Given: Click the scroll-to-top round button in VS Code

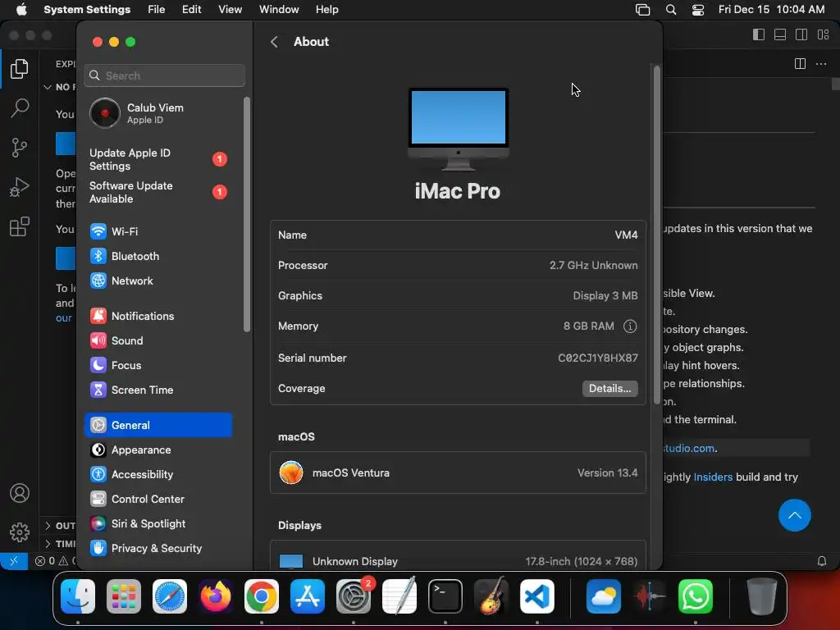Looking at the screenshot, I should [x=794, y=515].
